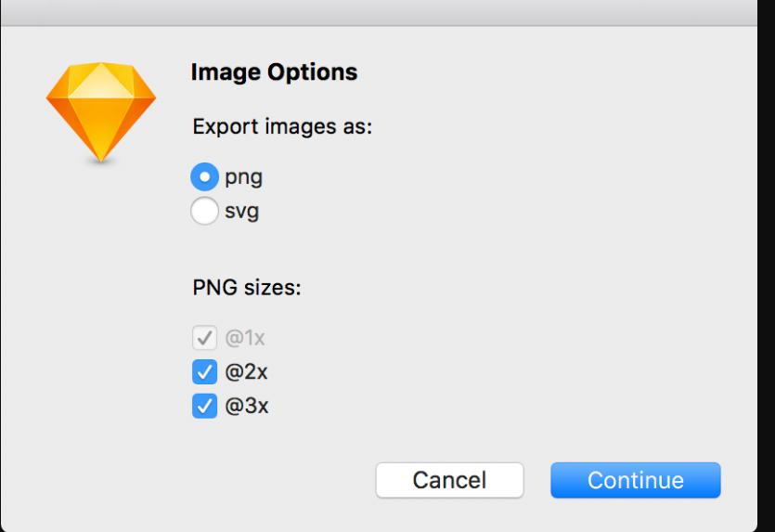Click the 'png' option label text
775x532 pixels.
click(x=243, y=177)
